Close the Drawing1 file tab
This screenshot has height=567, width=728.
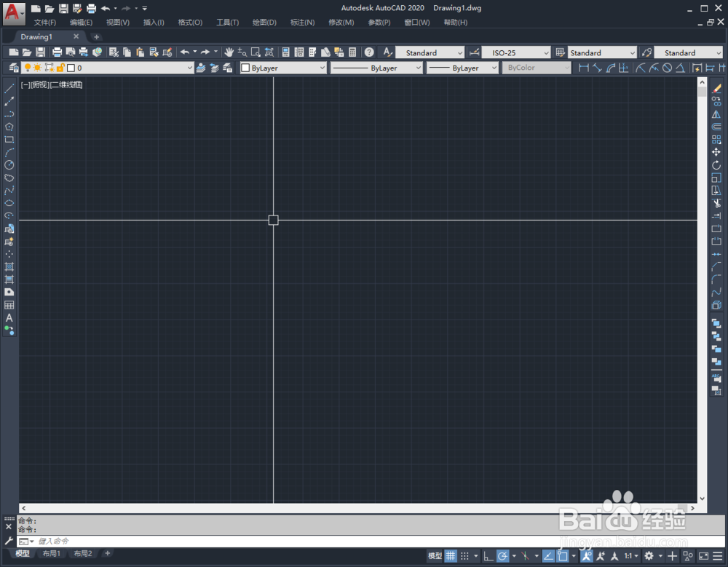[x=76, y=36]
